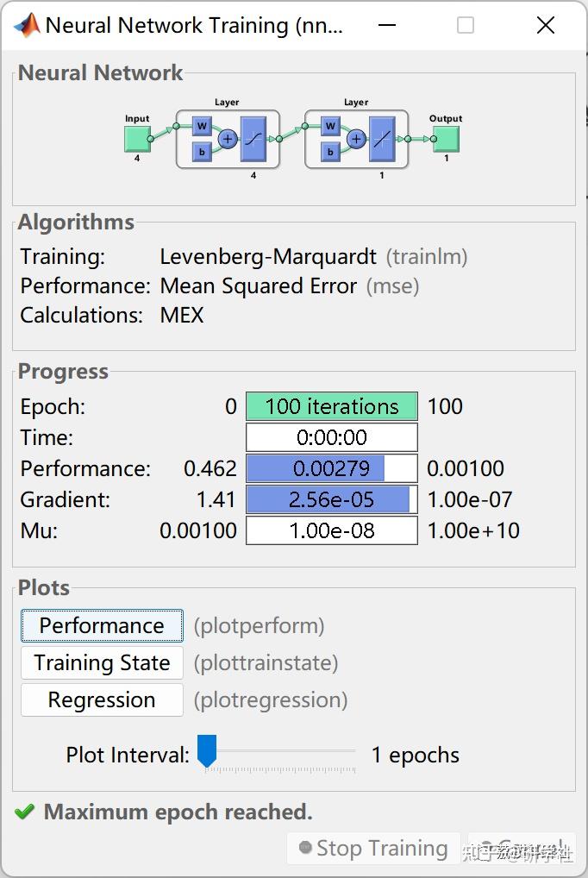Click the W weight block in the second layer

[x=330, y=127]
